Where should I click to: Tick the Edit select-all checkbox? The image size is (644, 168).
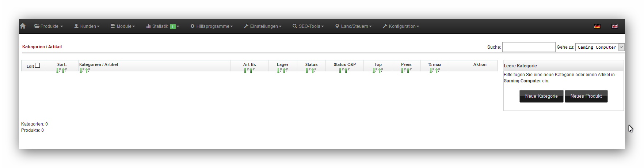click(37, 66)
